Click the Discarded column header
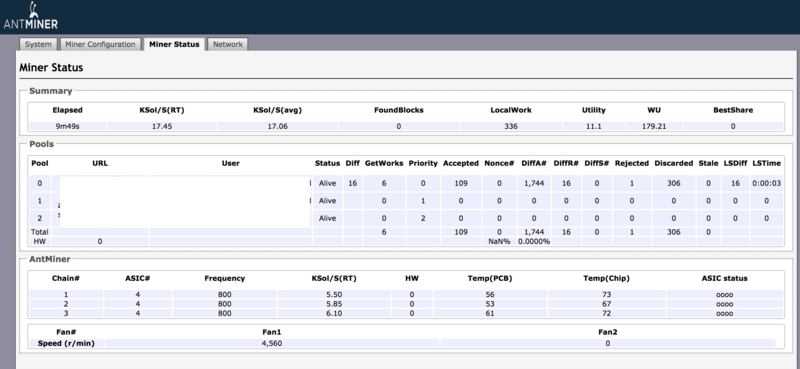800x369 pixels. pos(673,163)
